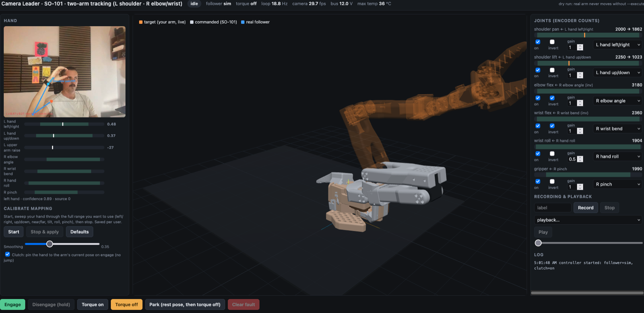Click the Clear fault button

244,305
